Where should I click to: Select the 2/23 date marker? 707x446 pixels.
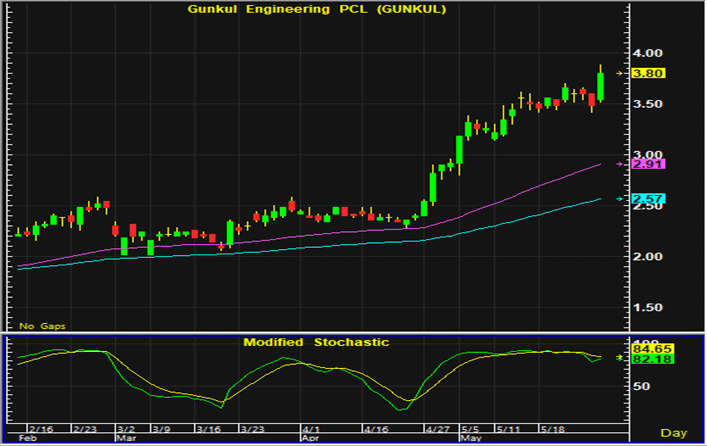pyautogui.click(x=85, y=429)
